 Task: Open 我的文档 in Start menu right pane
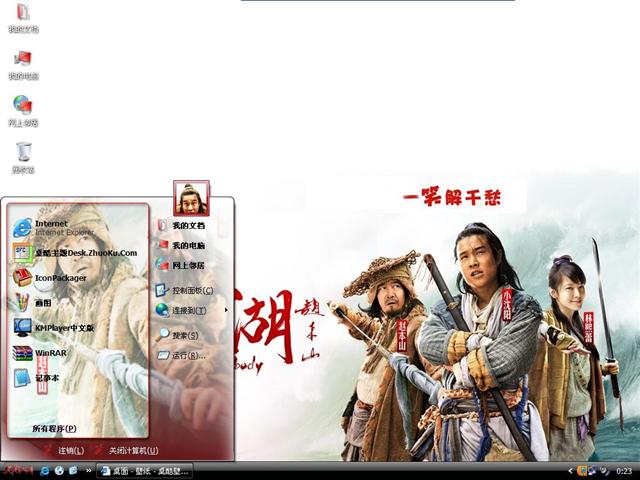coord(180,225)
